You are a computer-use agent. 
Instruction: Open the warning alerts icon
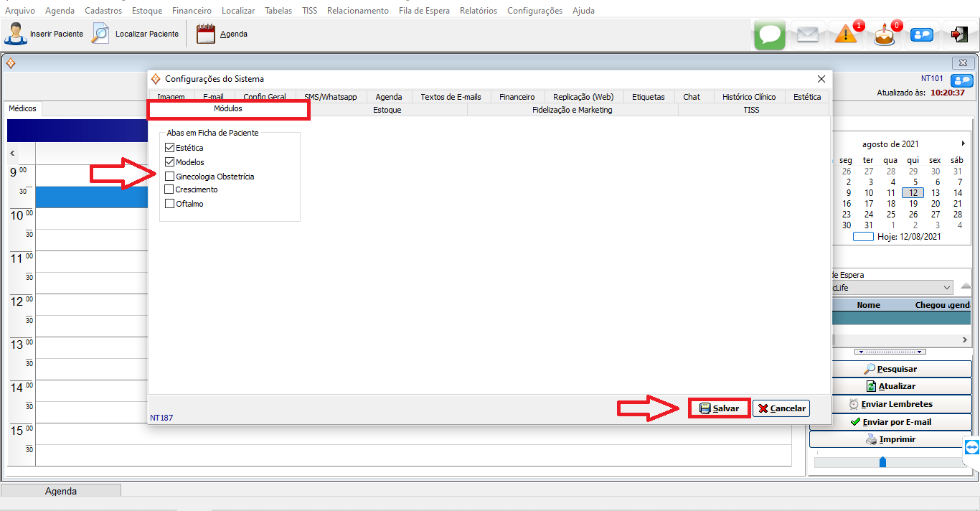[847, 34]
